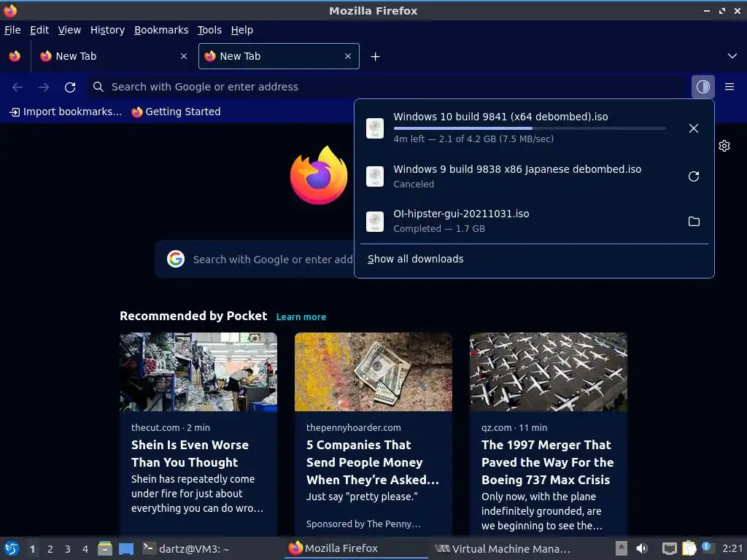The height and width of the screenshot is (560, 747).
Task: Cancel the Windows 10 build 9841 download
Action: 694,128
